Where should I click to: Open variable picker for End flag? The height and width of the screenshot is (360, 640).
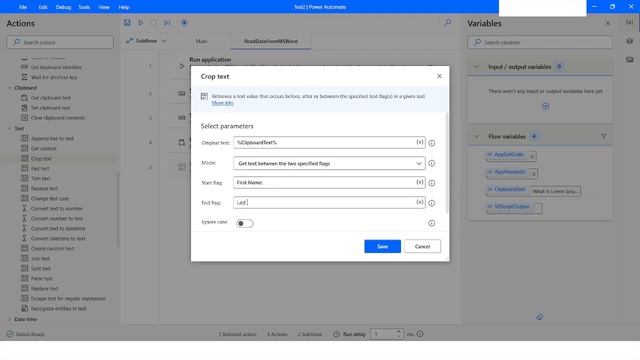pyautogui.click(x=420, y=202)
